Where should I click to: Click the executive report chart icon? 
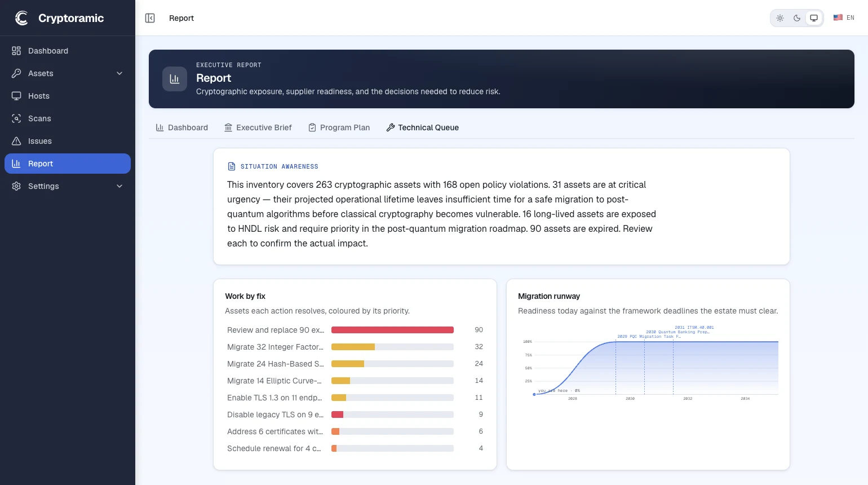pyautogui.click(x=175, y=79)
